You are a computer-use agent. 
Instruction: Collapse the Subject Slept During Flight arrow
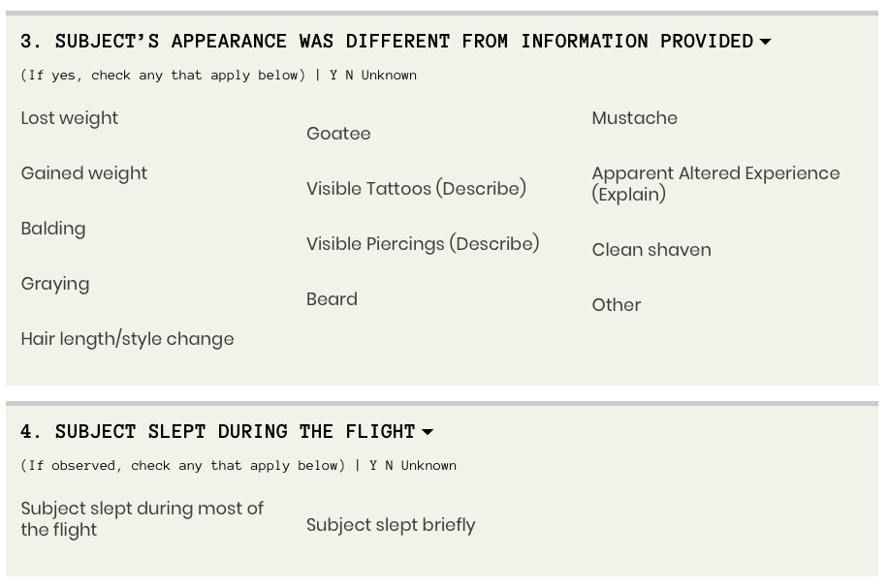point(428,432)
